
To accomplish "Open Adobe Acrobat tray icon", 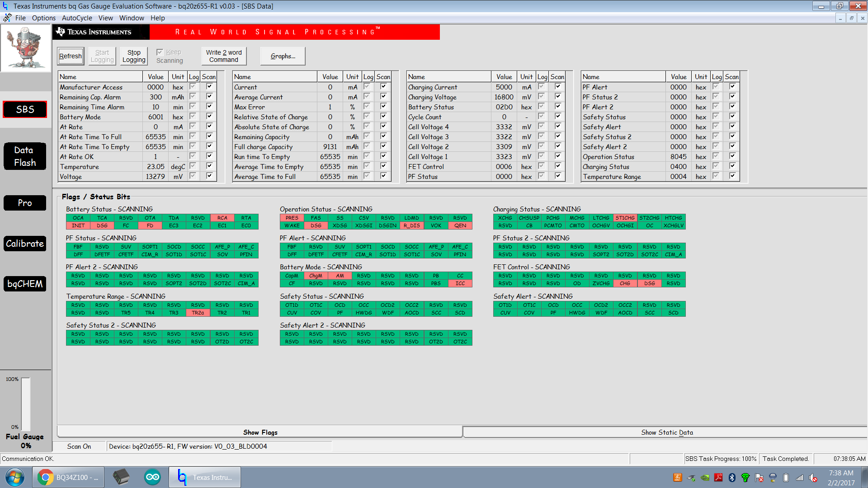I will click(718, 478).
